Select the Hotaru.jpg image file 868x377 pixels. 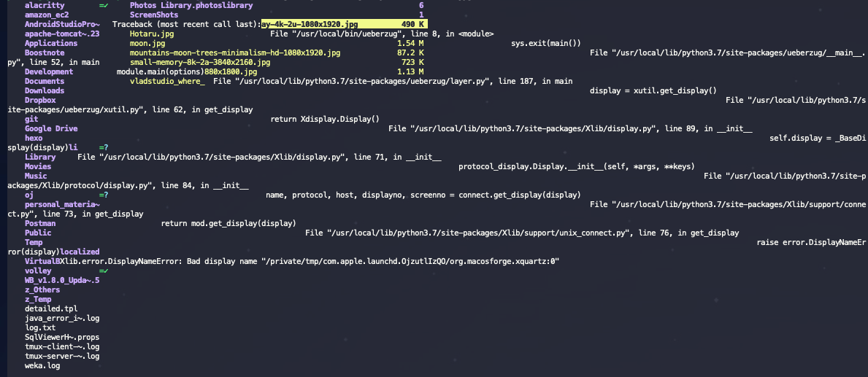(152, 34)
